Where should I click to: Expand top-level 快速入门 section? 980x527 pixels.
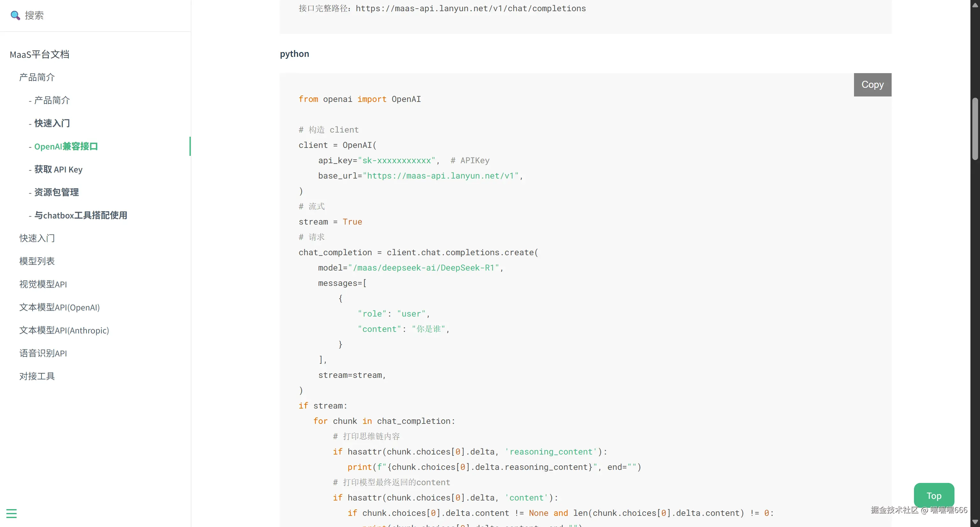tap(37, 238)
